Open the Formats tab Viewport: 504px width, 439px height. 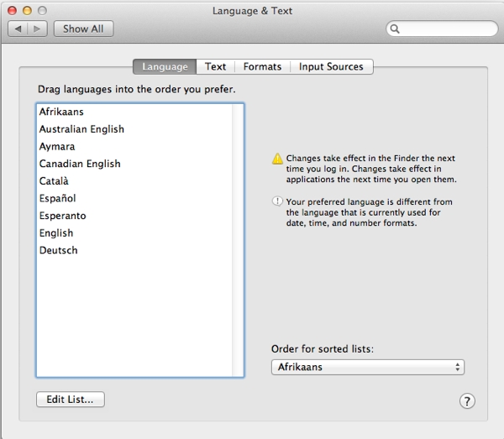(262, 66)
